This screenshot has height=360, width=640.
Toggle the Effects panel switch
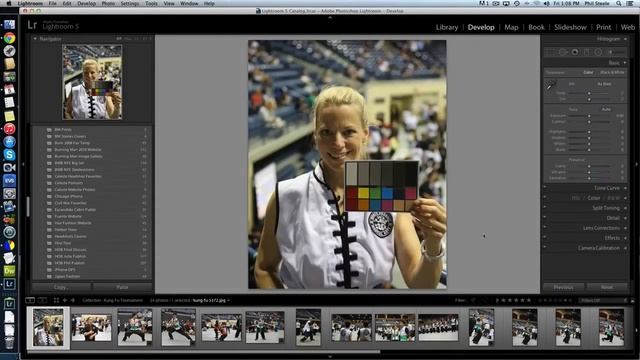click(545, 238)
